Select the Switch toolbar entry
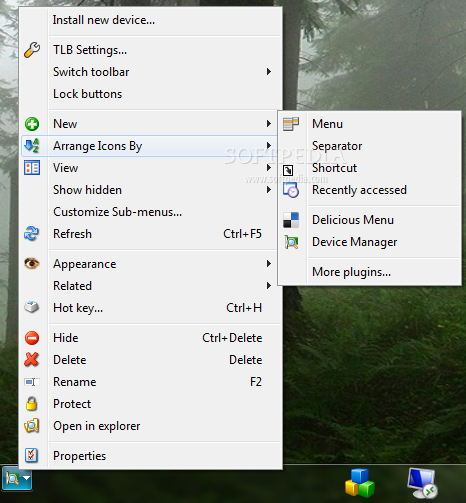This screenshot has height=503, width=466. click(150, 72)
